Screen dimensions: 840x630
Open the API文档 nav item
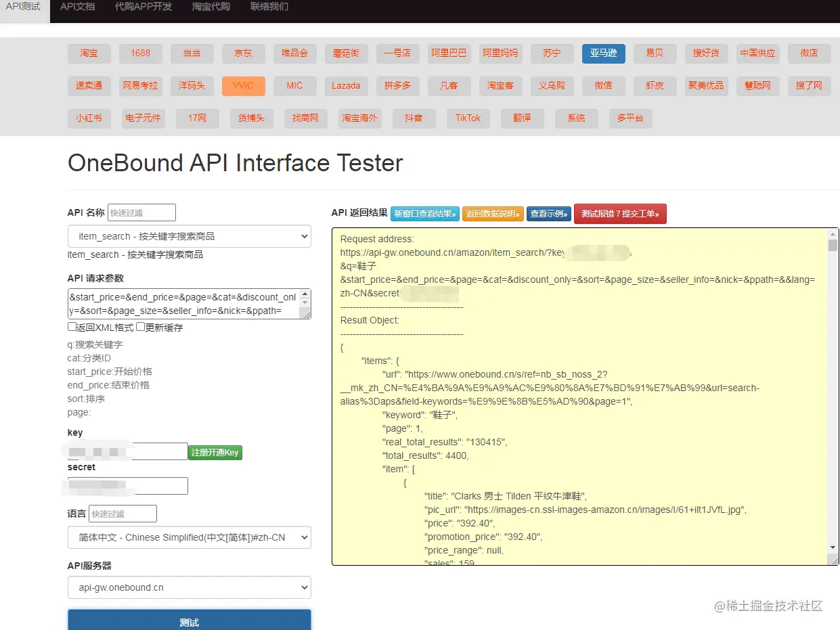77,7
